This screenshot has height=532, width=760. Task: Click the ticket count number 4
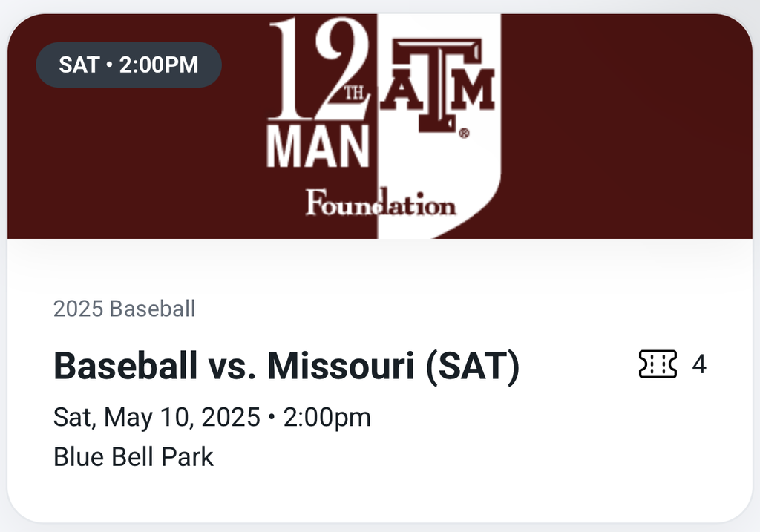(699, 364)
